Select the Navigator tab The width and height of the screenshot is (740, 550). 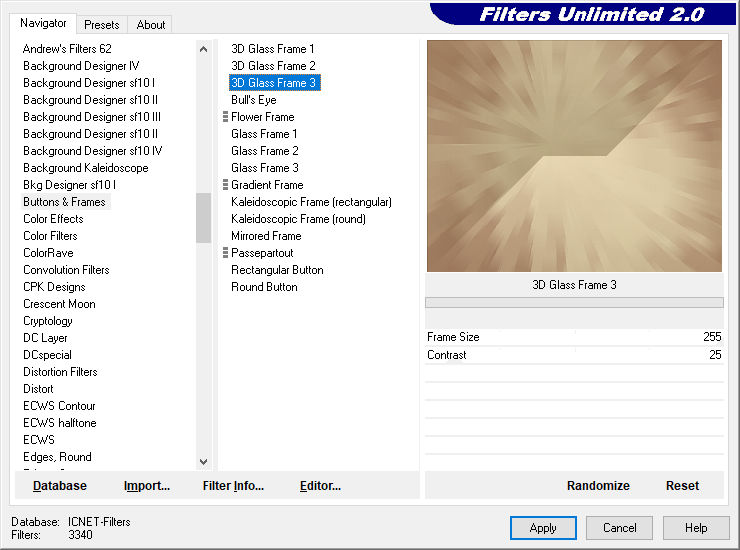coord(43,23)
